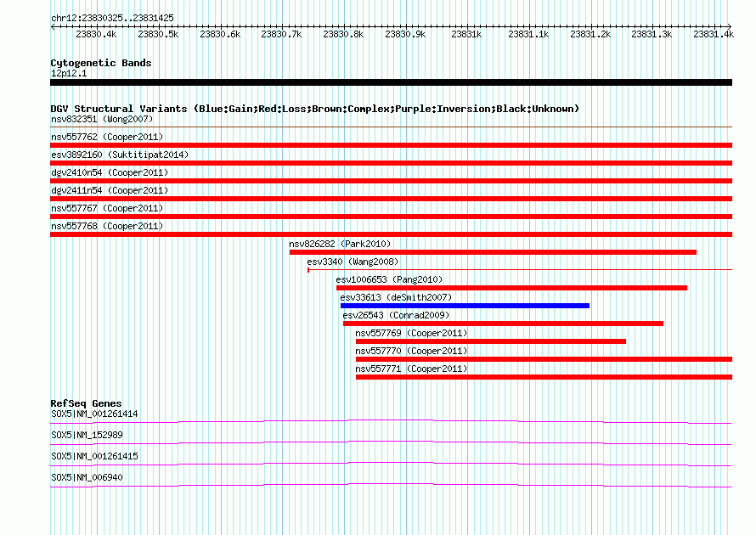Open the nsv557770 (Cooper2011) label

click(411, 351)
